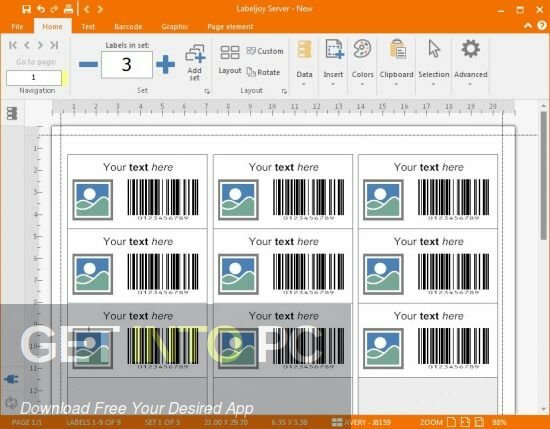Open the Data dropdown
Viewport: 550px width, 429px height.
(x=304, y=63)
